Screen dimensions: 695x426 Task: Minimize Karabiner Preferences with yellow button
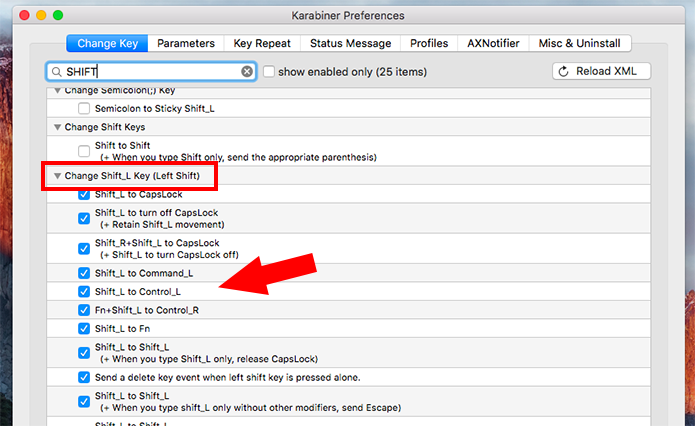coord(41,16)
